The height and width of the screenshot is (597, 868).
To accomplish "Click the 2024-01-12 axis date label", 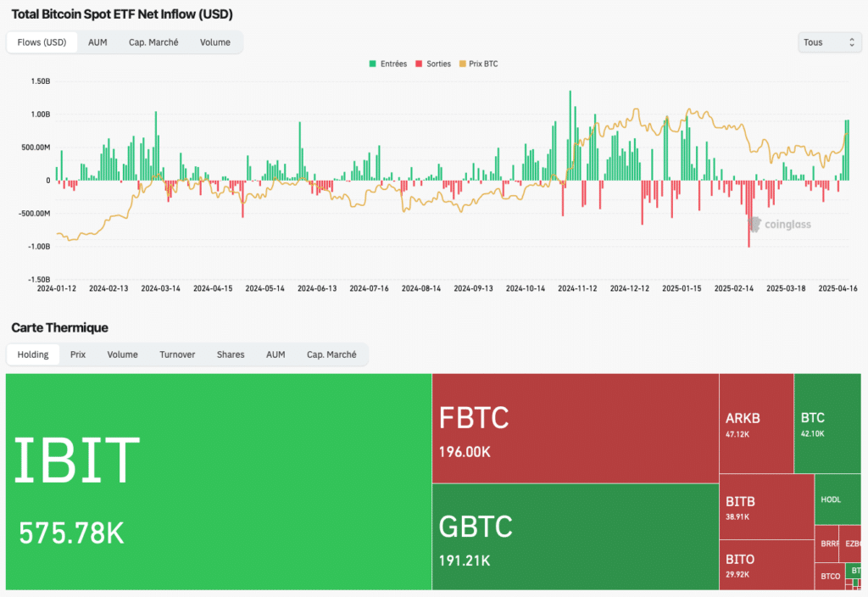I will pyautogui.click(x=57, y=288).
